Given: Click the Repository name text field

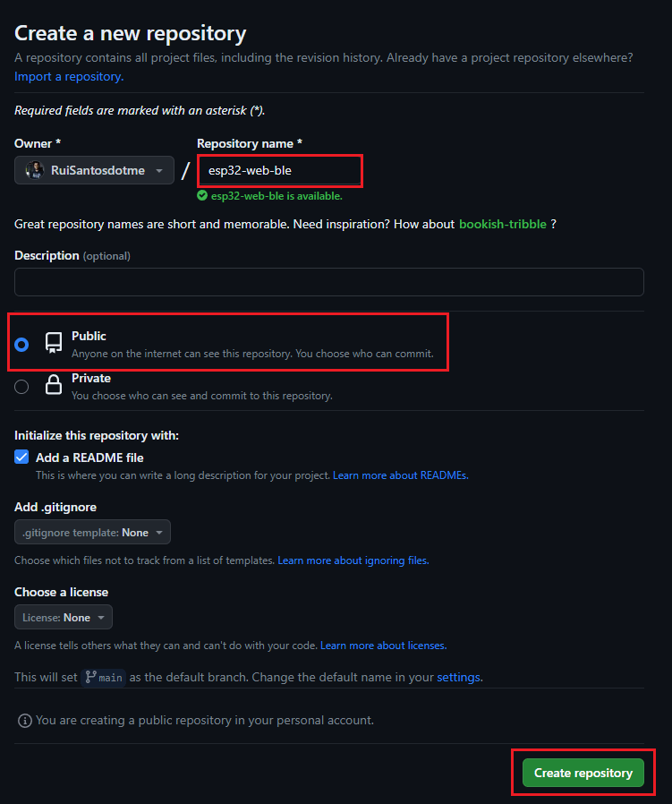Looking at the screenshot, I should pyautogui.click(x=279, y=170).
